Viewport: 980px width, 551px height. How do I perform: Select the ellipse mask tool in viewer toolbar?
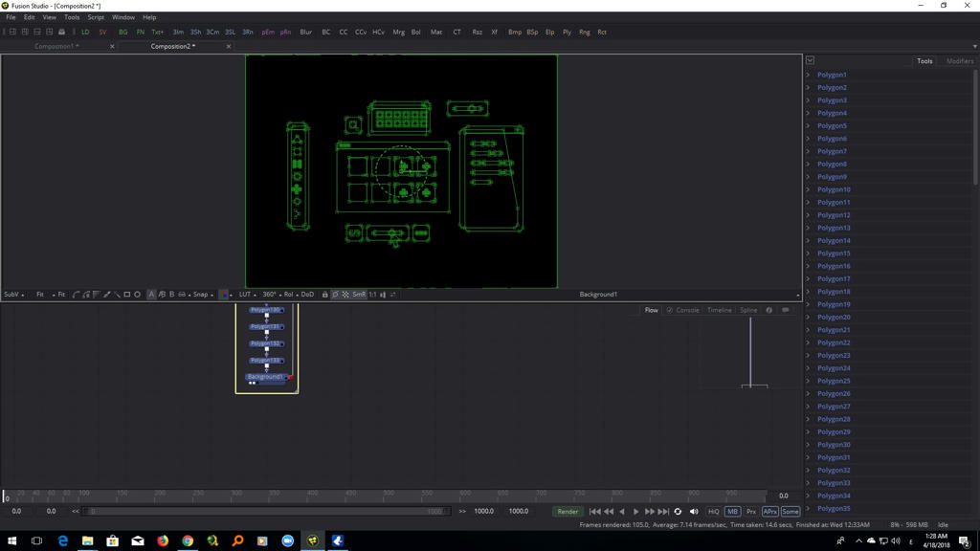point(138,295)
